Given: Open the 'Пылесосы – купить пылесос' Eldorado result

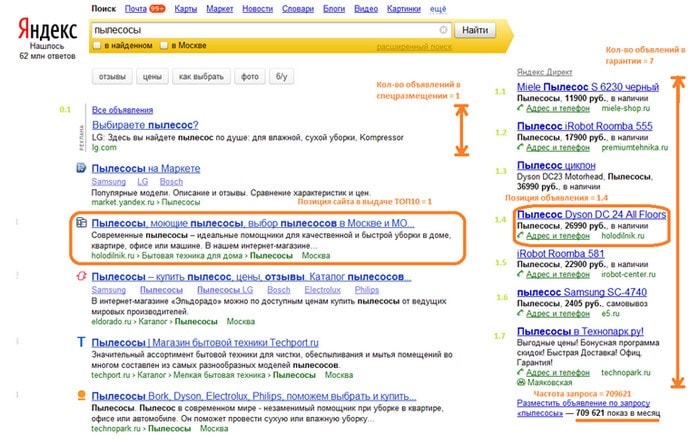Looking at the screenshot, I should 251,276.
